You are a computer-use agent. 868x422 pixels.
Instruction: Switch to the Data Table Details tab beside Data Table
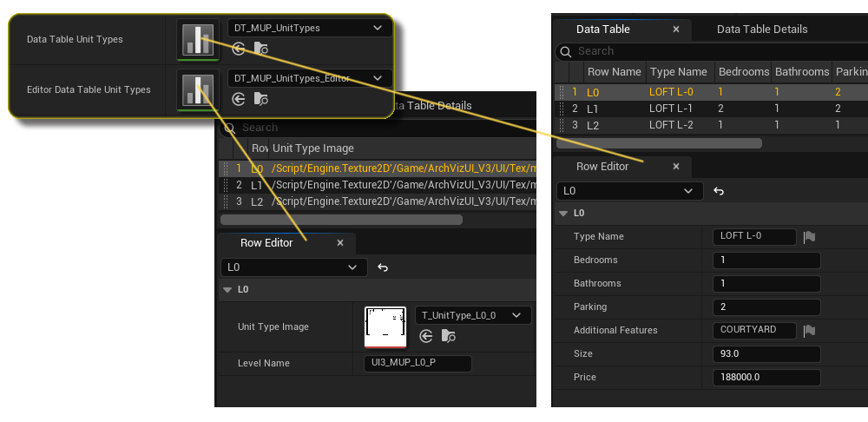(x=761, y=29)
